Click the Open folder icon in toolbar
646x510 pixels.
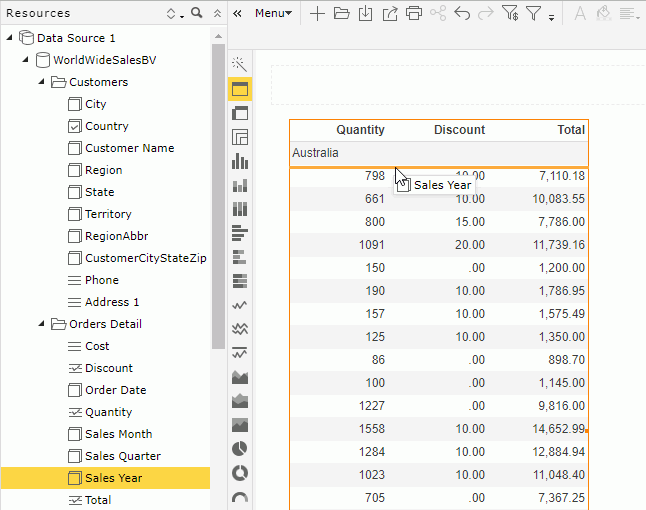pos(341,14)
